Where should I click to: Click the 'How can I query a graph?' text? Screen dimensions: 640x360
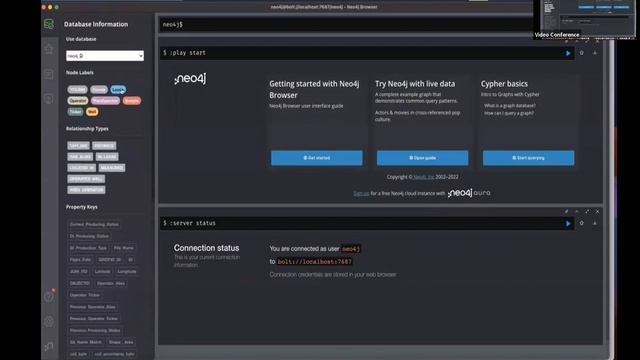pyautogui.click(x=509, y=113)
